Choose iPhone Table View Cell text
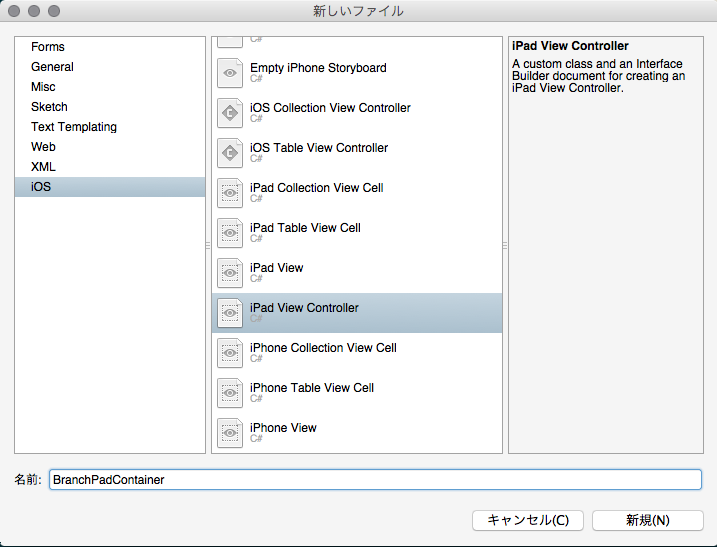Image resolution: width=717 pixels, height=547 pixels. [311, 388]
